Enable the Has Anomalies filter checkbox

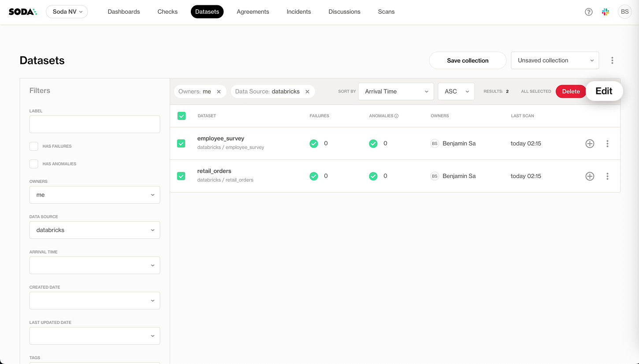pos(33,164)
